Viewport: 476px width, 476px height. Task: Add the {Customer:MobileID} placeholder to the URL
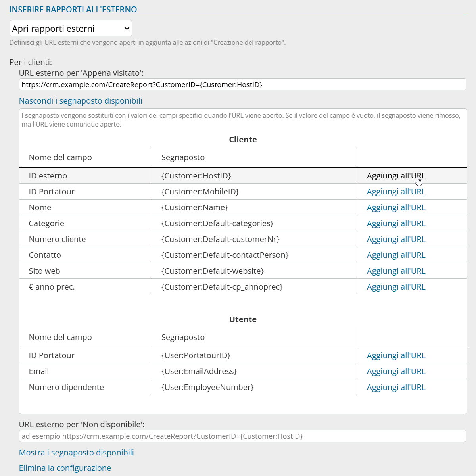396,192
